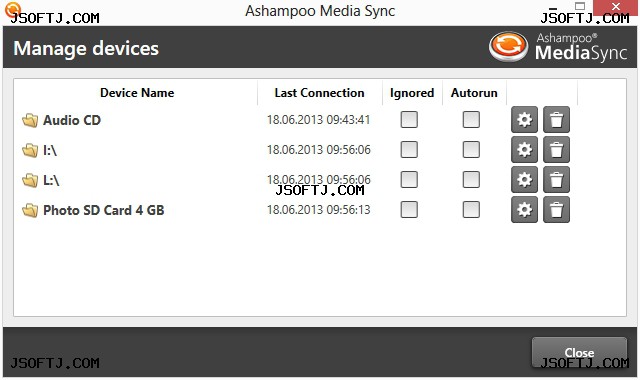The width and height of the screenshot is (640, 380).
Task: Delete the L:\ drive entry
Action: click(x=556, y=180)
